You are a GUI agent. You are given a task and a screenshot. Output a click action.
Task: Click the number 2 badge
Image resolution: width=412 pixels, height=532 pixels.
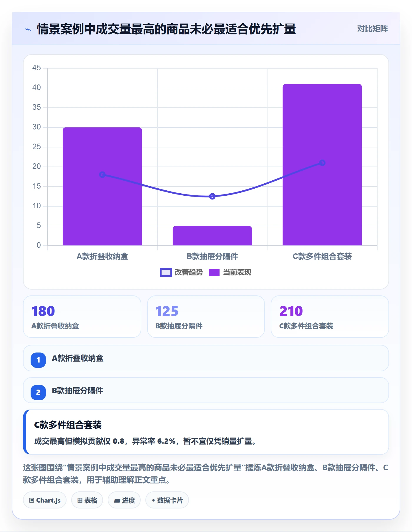(38, 392)
